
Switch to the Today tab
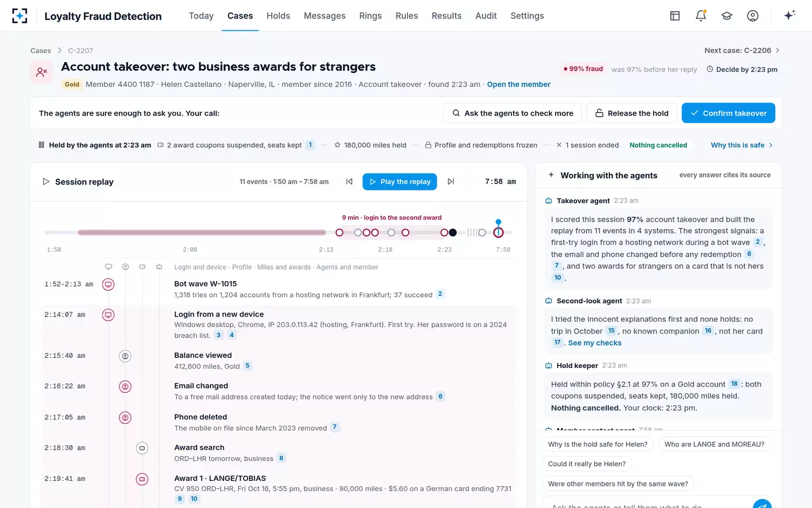(201, 16)
